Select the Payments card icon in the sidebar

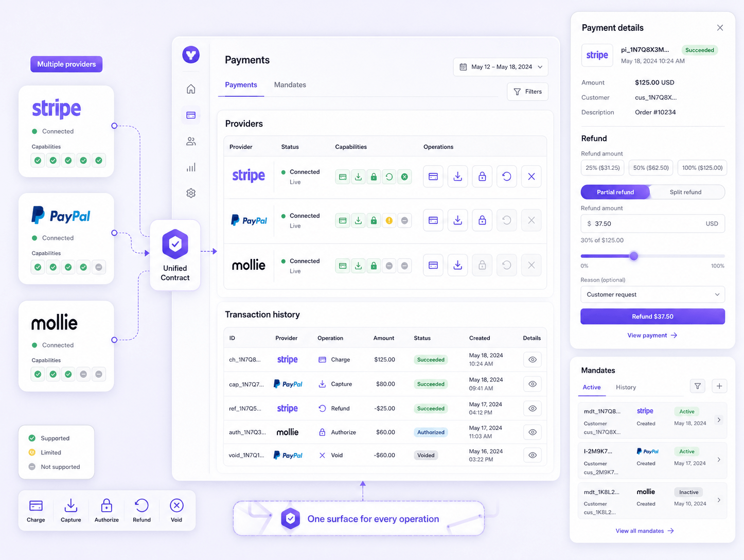(191, 115)
